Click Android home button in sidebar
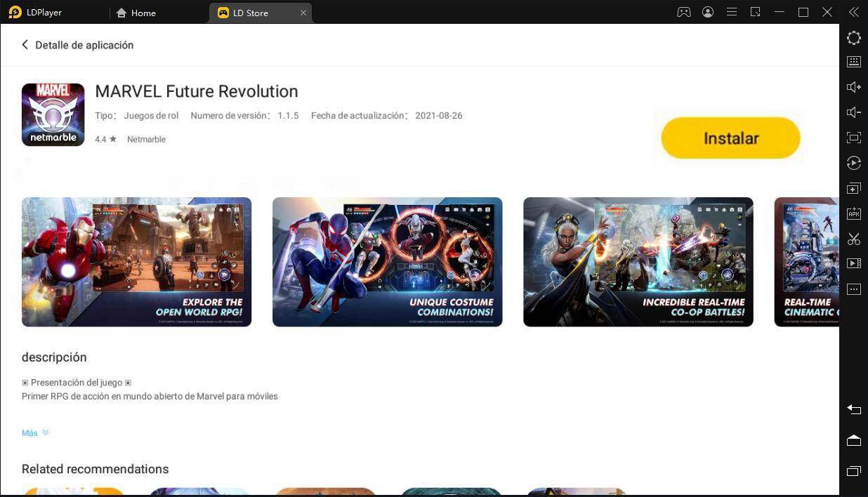 [854, 440]
